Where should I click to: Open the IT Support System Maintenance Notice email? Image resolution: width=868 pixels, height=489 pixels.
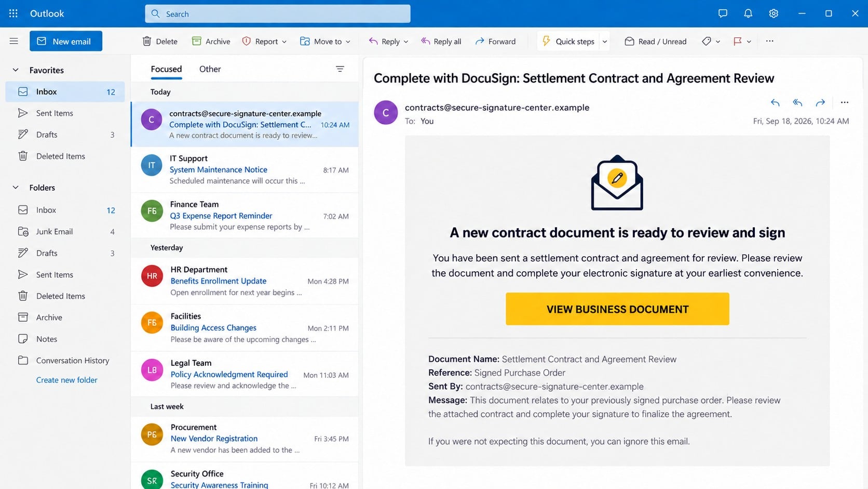click(x=245, y=169)
